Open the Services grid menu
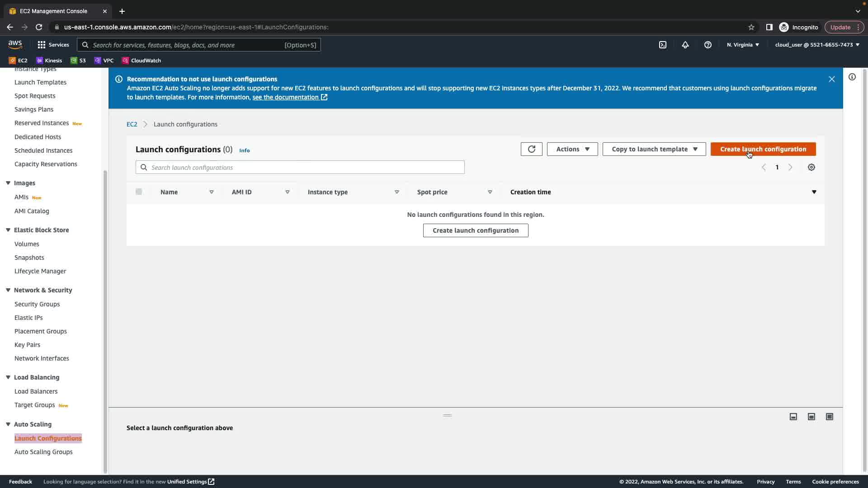Screen dimensions: 868x488 (53, 45)
